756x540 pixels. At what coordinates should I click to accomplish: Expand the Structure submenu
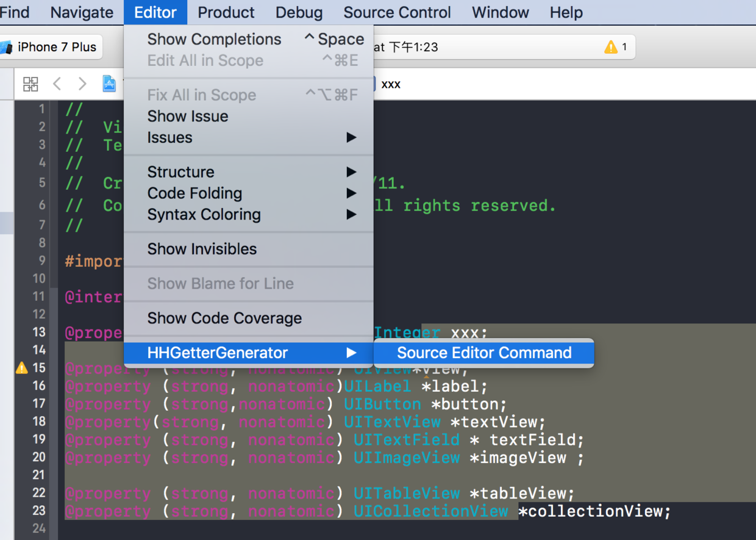(249, 171)
